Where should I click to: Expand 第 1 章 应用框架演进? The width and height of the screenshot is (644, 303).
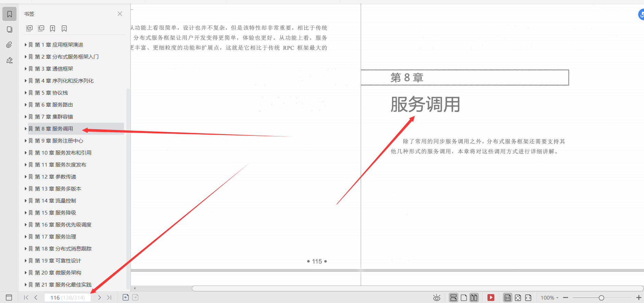tap(25, 45)
